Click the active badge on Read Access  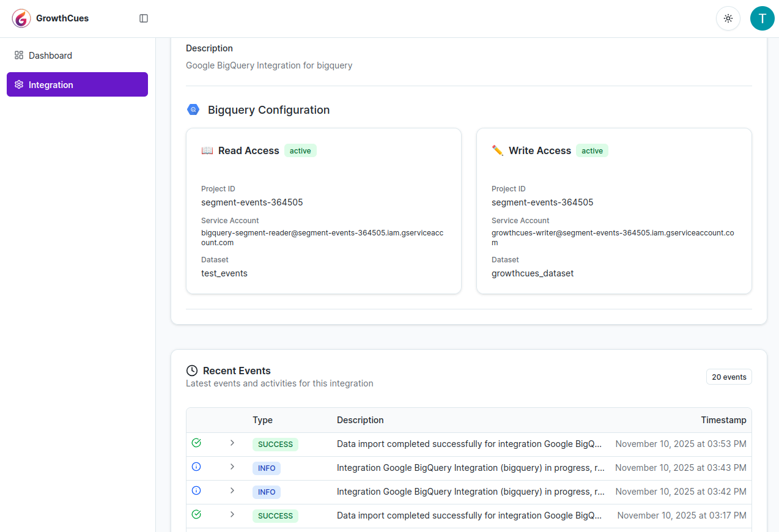[x=300, y=150]
